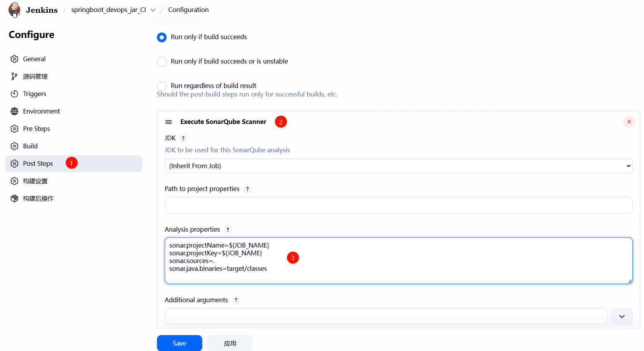
Task: Open help for Path to project properties
Action: pyautogui.click(x=248, y=189)
